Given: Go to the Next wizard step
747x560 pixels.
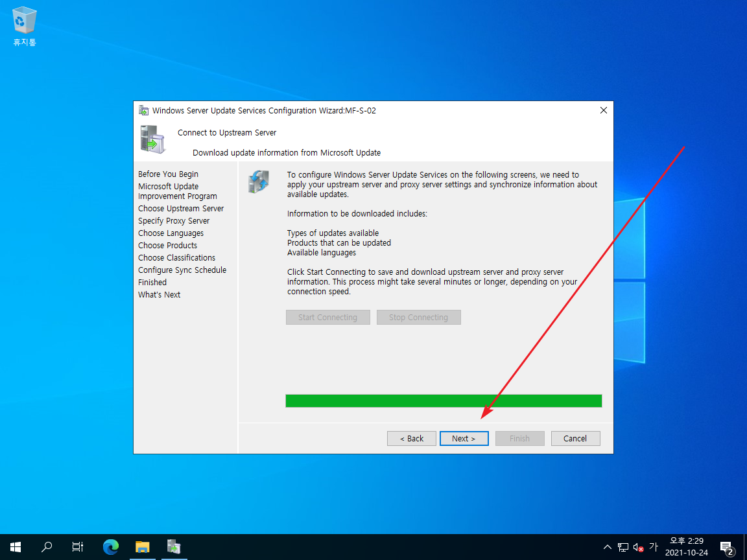Looking at the screenshot, I should [x=464, y=439].
